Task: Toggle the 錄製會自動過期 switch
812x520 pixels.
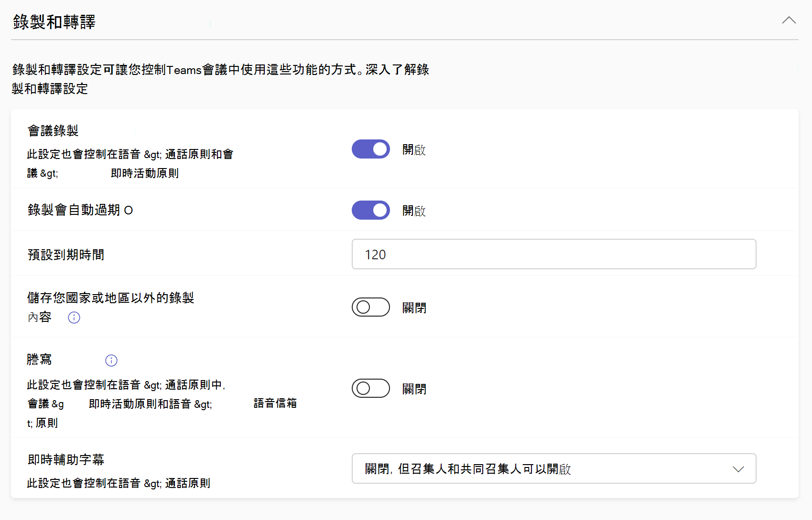Action: (x=371, y=210)
